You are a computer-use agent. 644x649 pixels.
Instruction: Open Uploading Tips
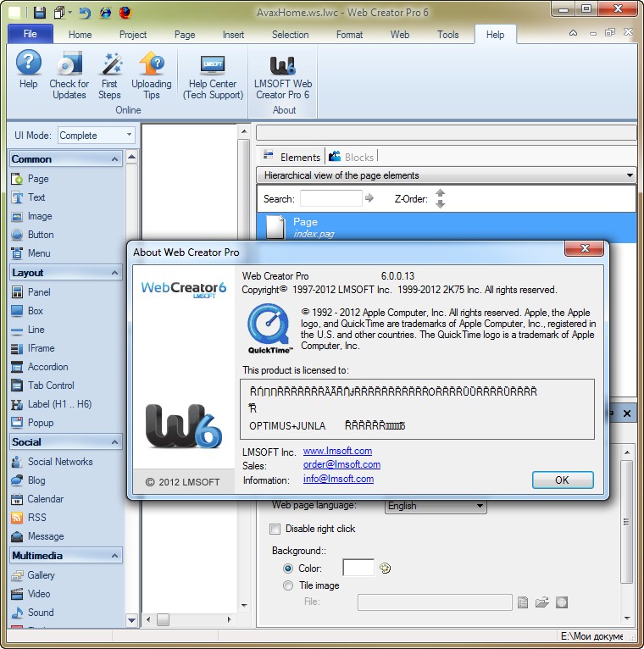tap(152, 75)
